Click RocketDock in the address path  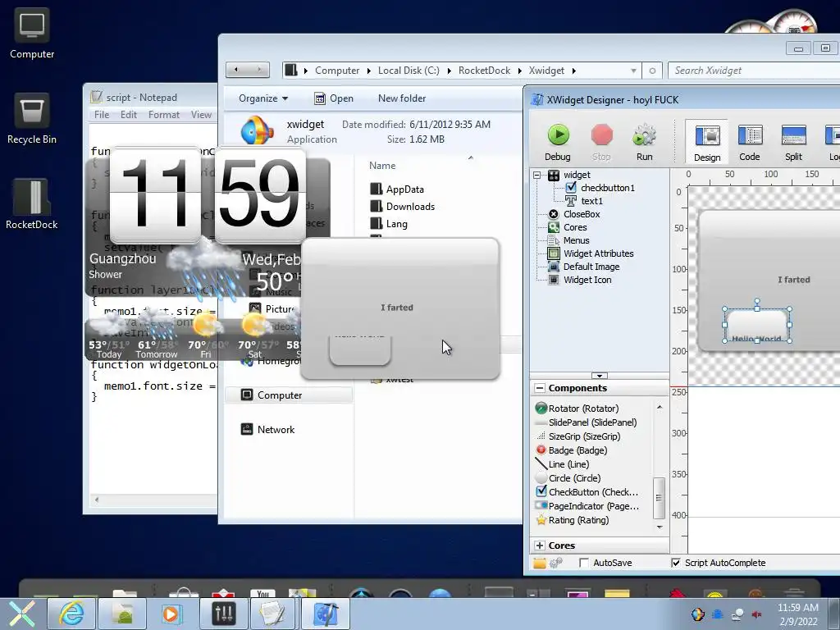(484, 71)
